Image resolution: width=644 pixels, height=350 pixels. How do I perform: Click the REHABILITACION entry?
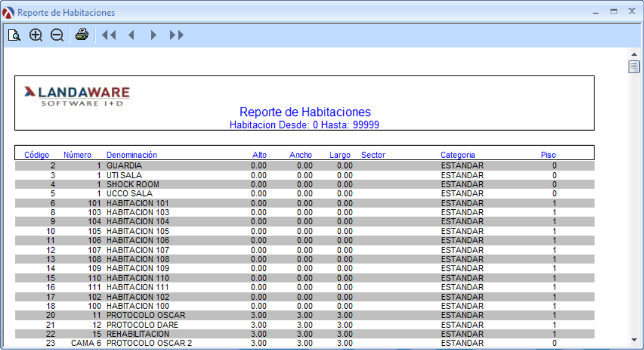pos(138,334)
